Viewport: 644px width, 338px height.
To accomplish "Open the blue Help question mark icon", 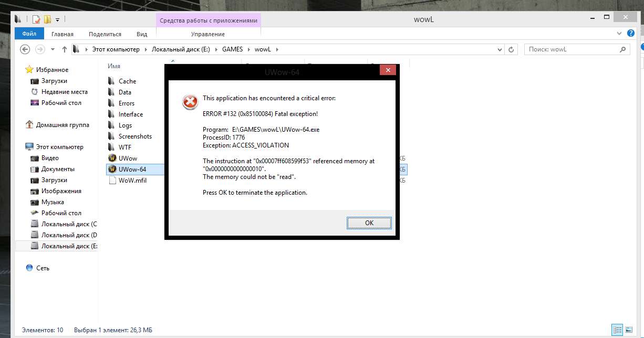I will (631, 34).
